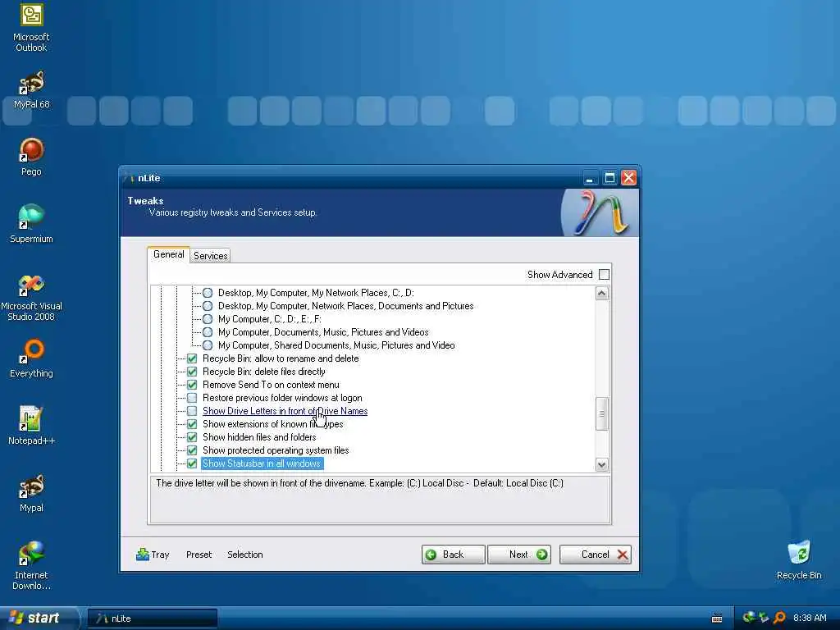Check Restore previous folder windows at logon
This screenshot has width=840, height=630.
(x=192, y=398)
